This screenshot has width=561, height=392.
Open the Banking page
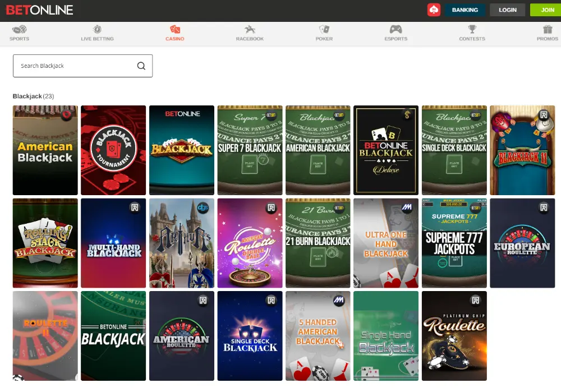tap(465, 10)
